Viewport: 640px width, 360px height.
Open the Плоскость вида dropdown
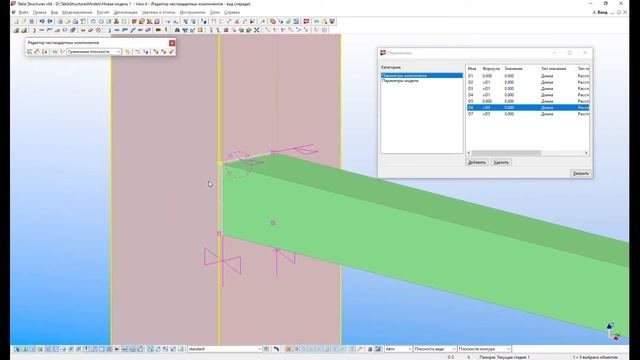435,349
